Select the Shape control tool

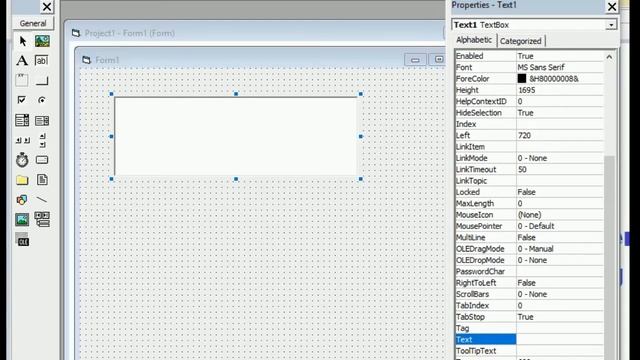(x=22, y=200)
